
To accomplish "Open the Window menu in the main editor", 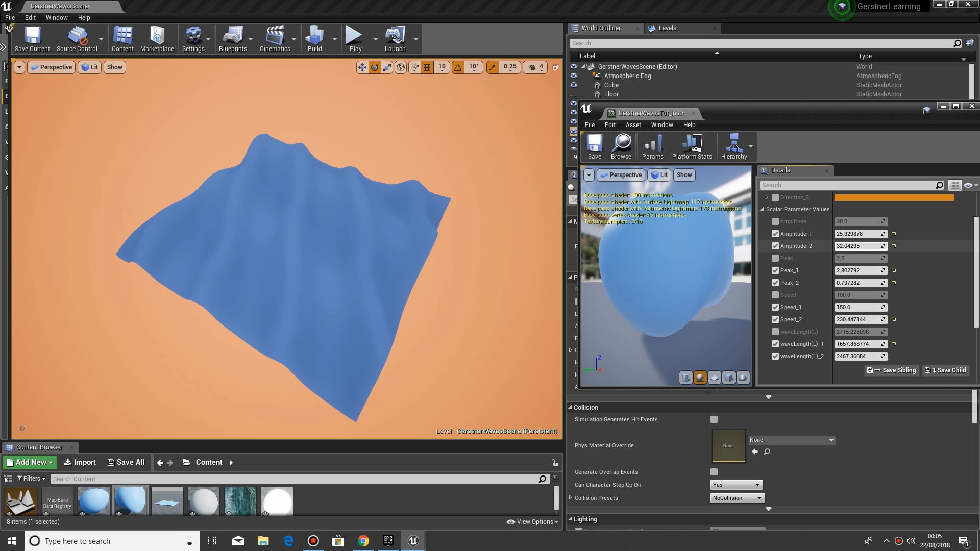I will (57, 17).
